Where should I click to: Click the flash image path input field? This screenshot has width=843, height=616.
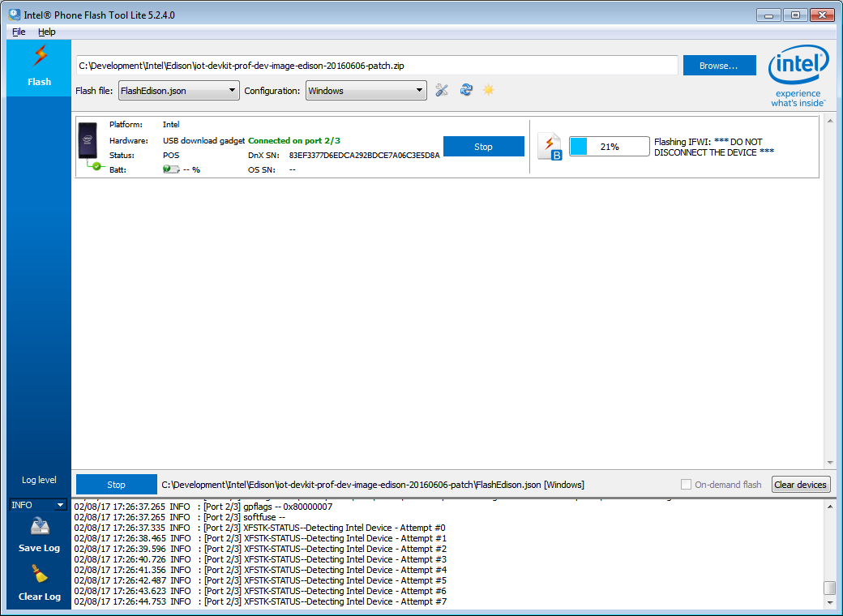[x=376, y=66]
